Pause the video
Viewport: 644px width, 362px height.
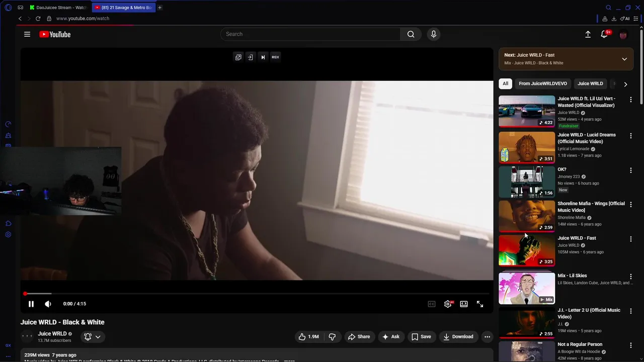pos(31,304)
